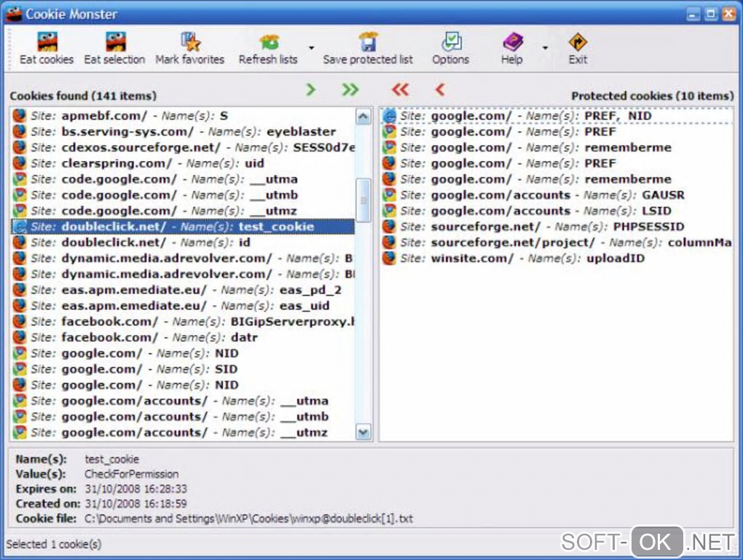
Task: Expand the Help dropdown arrow
Action: [x=545, y=48]
